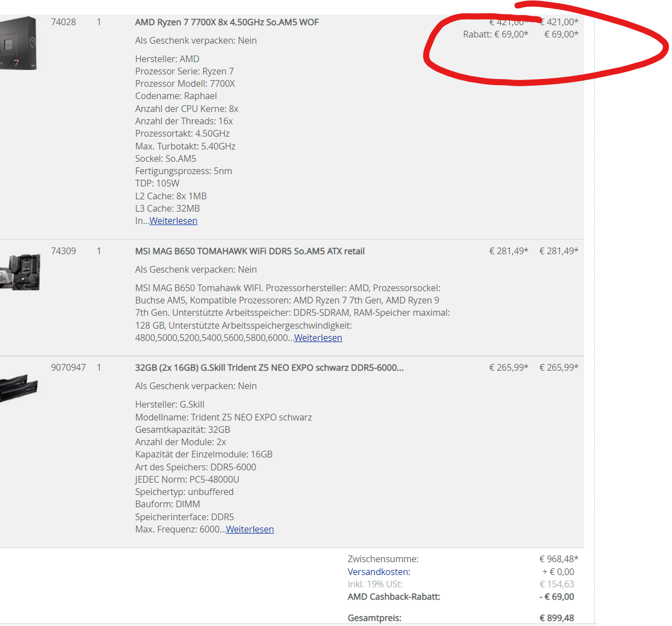
Task: Click the tax amount € 154,63
Action: click(557, 584)
